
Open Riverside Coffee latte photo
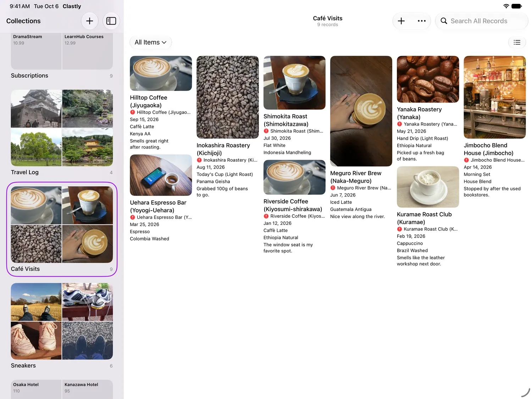point(294,177)
